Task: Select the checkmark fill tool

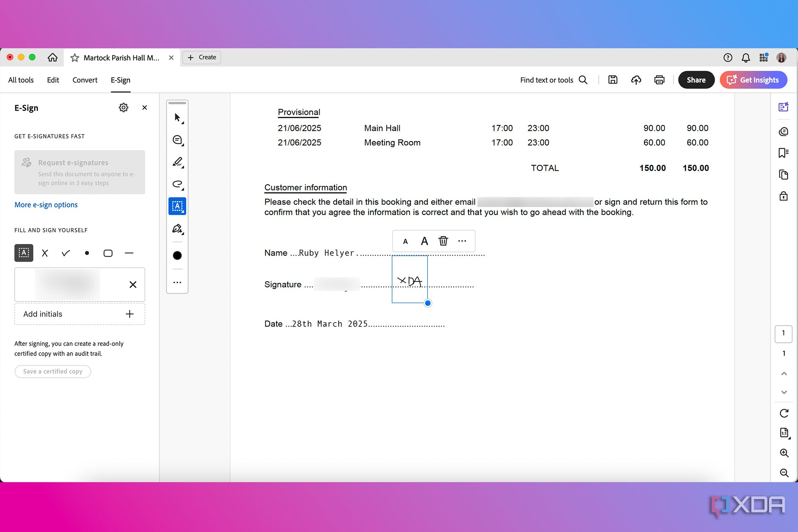Action: point(66,253)
